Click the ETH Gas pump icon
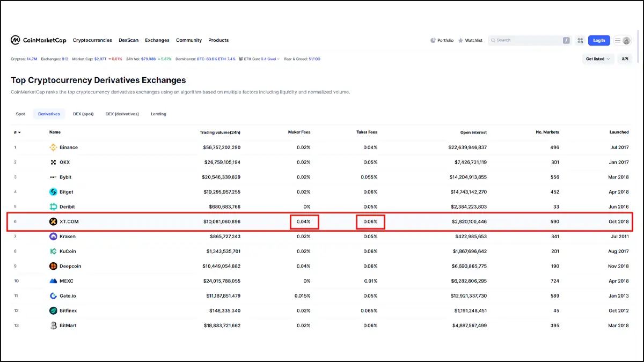The width and height of the screenshot is (644, 362). pos(241,59)
